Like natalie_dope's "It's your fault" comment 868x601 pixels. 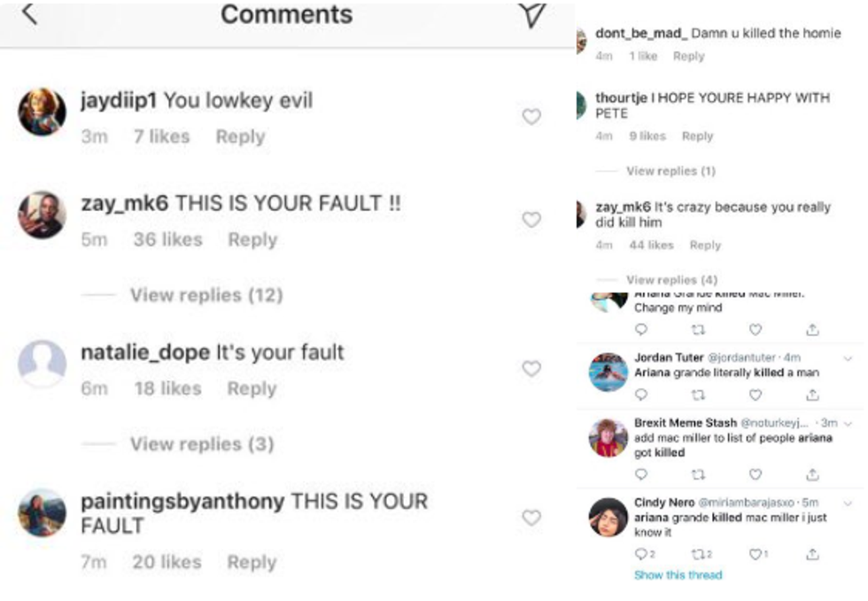click(x=531, y=368)
